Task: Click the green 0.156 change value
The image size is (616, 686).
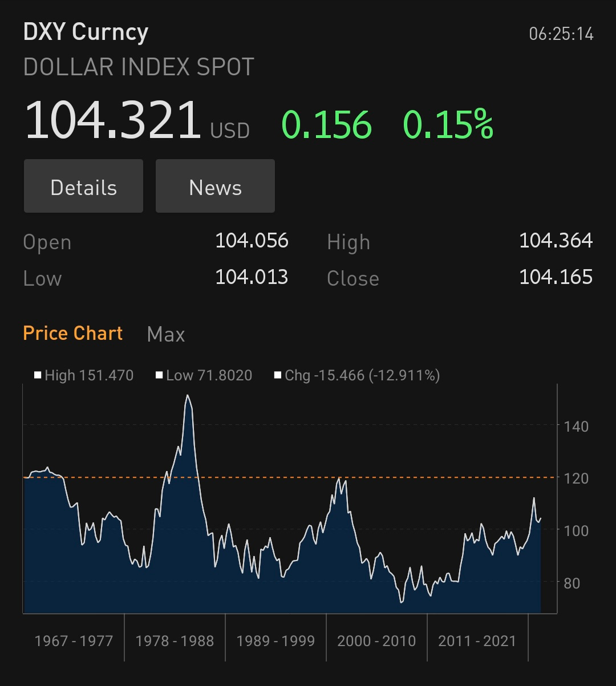Action: 327,125
